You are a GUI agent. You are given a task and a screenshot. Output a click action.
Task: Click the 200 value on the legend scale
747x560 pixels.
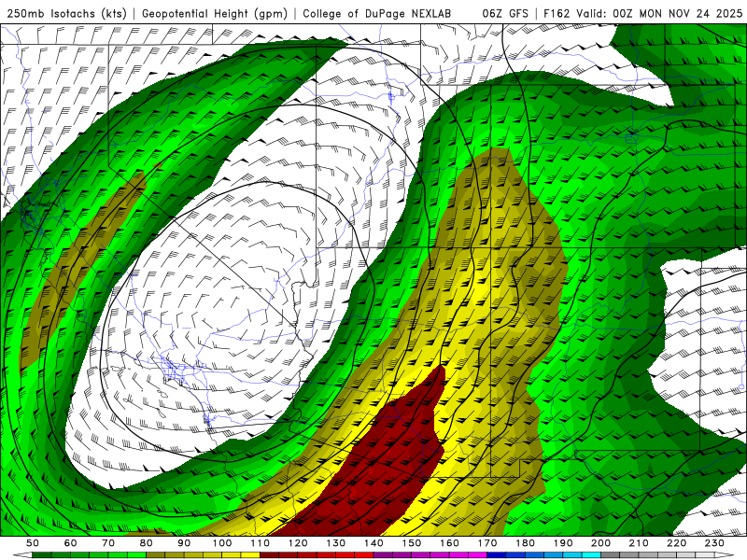coord(600,543)
